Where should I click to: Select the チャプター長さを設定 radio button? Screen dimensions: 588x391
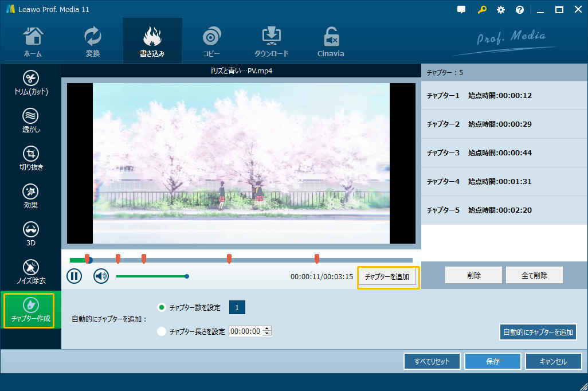coord(161,331)
